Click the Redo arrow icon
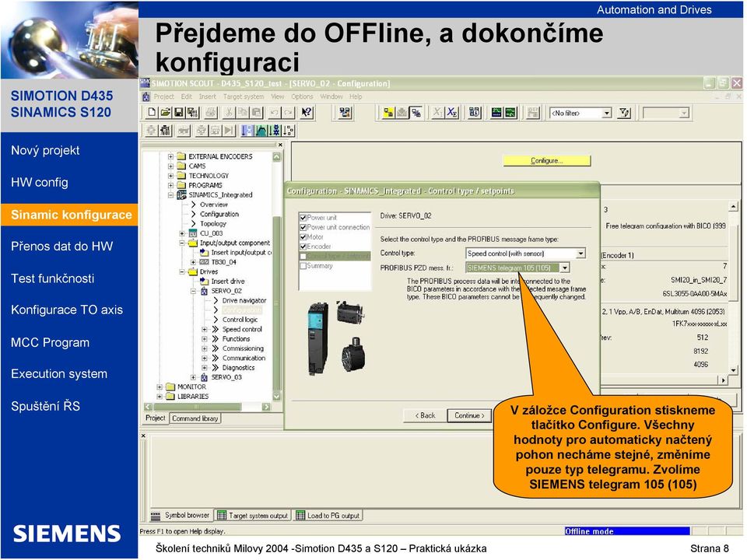This screenshot has height=560, width=747. (x=288, y=113)
